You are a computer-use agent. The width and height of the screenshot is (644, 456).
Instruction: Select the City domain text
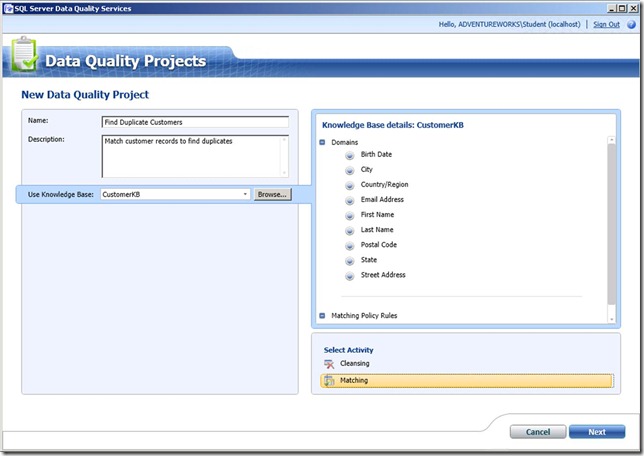tap(366, 169)
